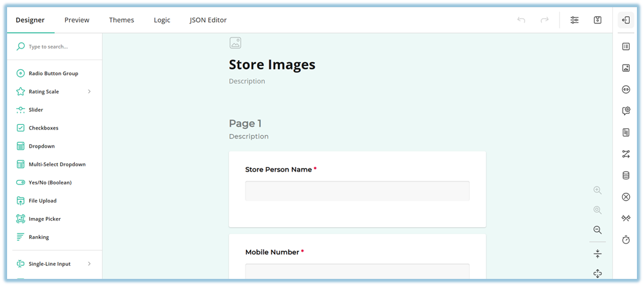Click the undo arrow in top toolbar

(521, 20)
